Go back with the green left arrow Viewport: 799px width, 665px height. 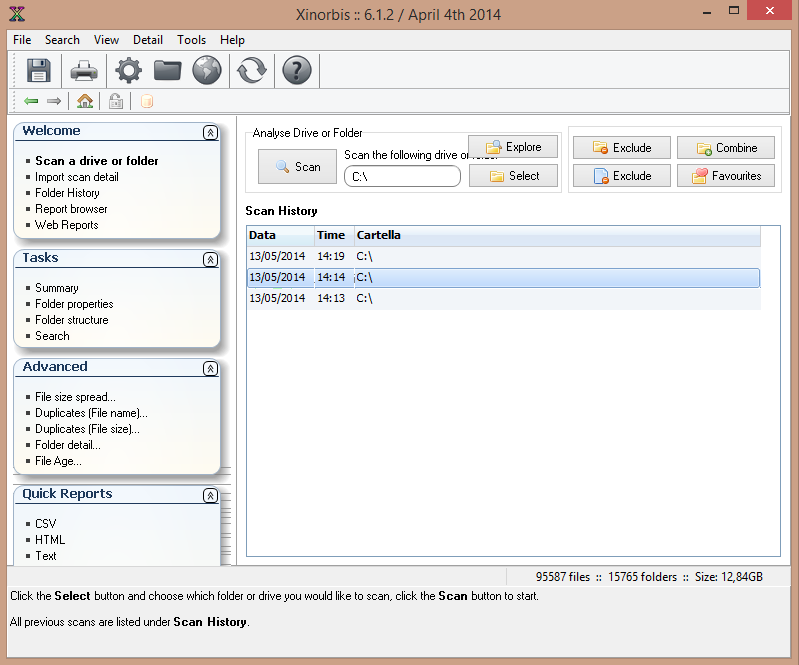point(31,101)
